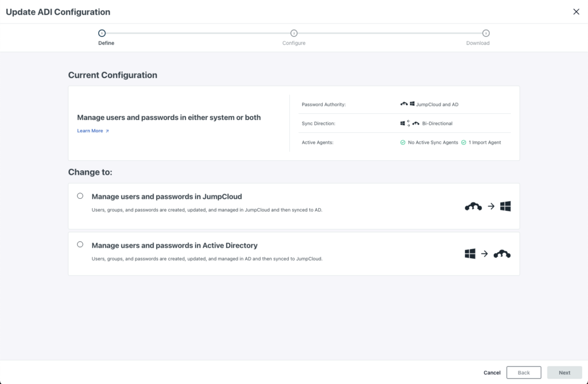Close the Update ADI Configuration dialog
The width and height of the screenshot is (588, 384).
coord(576,11)
